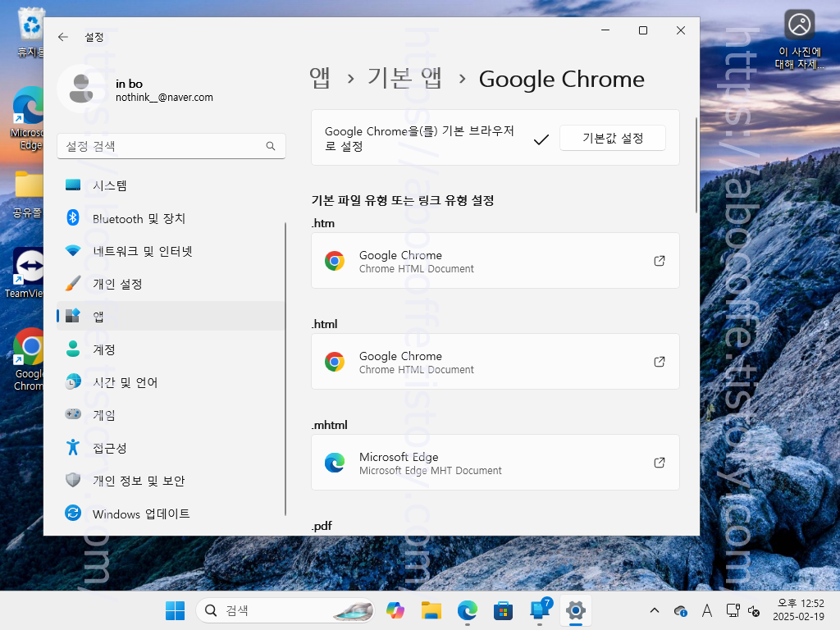
Task: Click the OneDrive cloud tray icon
Action: (680, 610)
